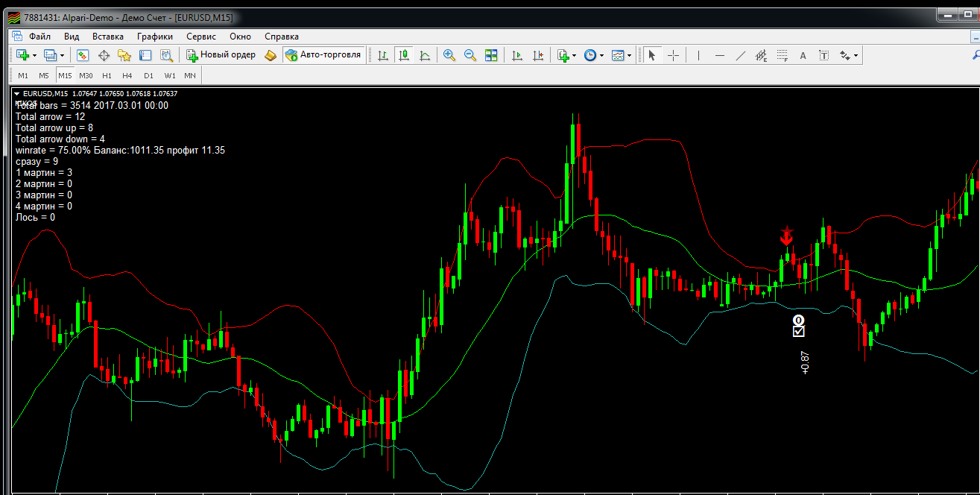The image size is (980, 495).
Task: Switch chart to candlesticks display
Action: point(404,55)
